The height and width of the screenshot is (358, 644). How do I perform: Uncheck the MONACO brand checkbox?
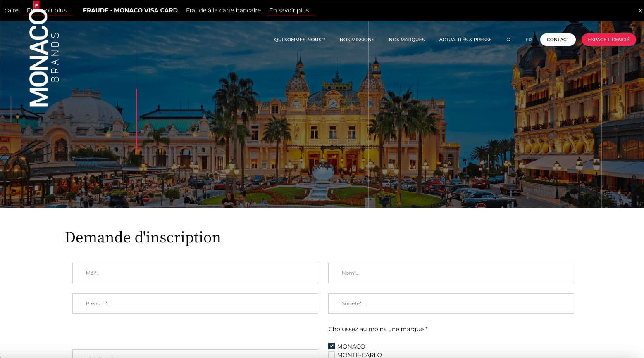pos(332,346)
